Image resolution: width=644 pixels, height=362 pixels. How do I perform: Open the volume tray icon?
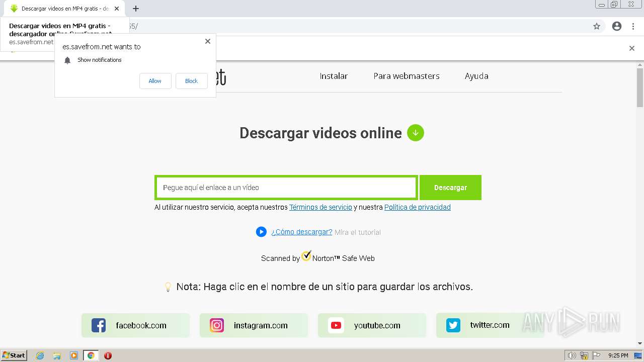click(572, 355)
